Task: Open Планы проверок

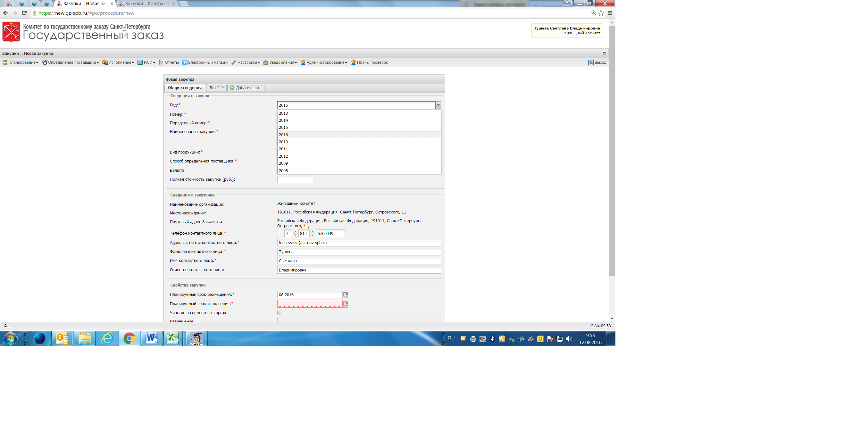Action: point(369,62)
